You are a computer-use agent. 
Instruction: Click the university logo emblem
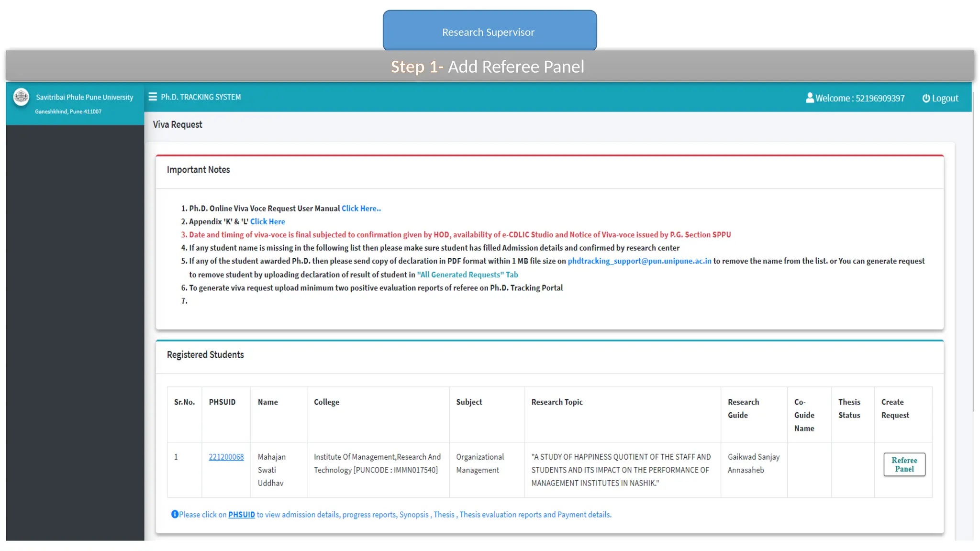[21, 97]
